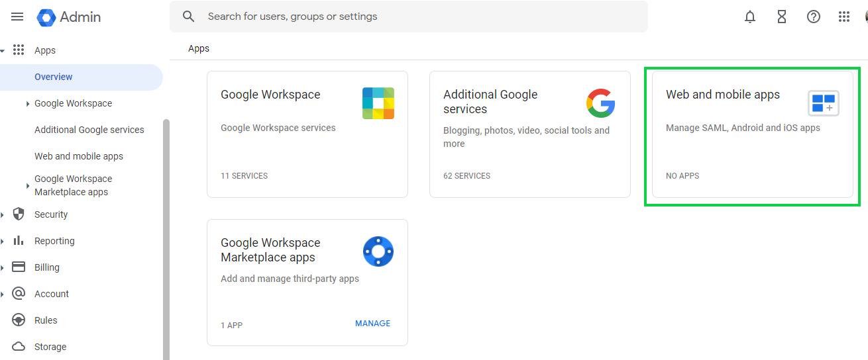Click the Web and mobile apps card icon

(x=824, y=103)
